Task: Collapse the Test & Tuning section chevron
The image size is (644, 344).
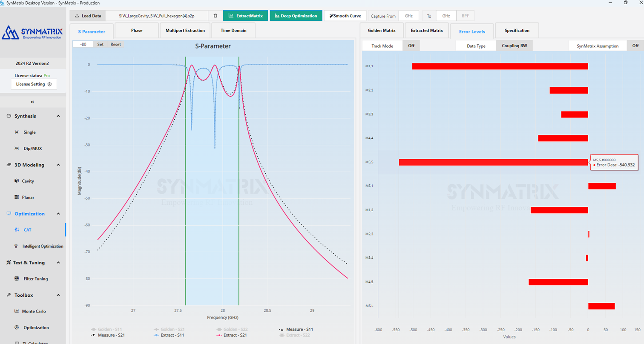Action: pyautogui.click(x=58, y=263)
